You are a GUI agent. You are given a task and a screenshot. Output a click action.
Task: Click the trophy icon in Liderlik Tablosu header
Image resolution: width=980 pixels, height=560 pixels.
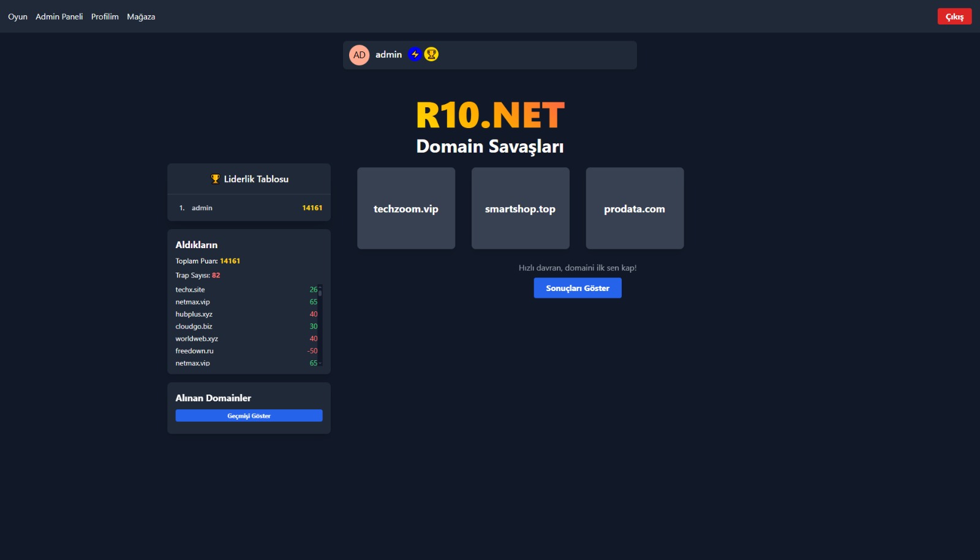point(215,179)
